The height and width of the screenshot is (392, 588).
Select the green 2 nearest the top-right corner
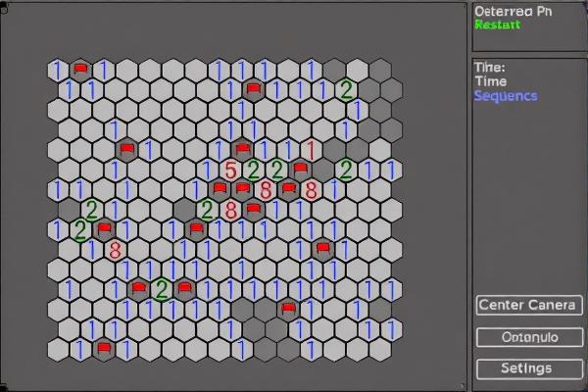(x=345, y=90)
